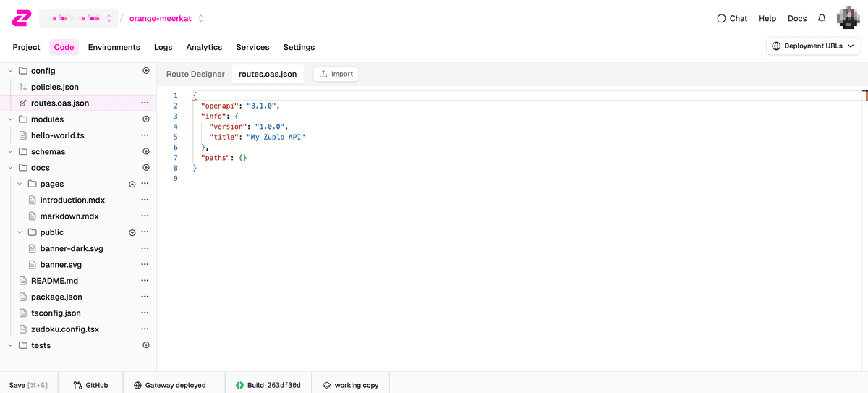Open the Analytics tab
Screen dimensions: 868x393
click(x=204, y=47)
